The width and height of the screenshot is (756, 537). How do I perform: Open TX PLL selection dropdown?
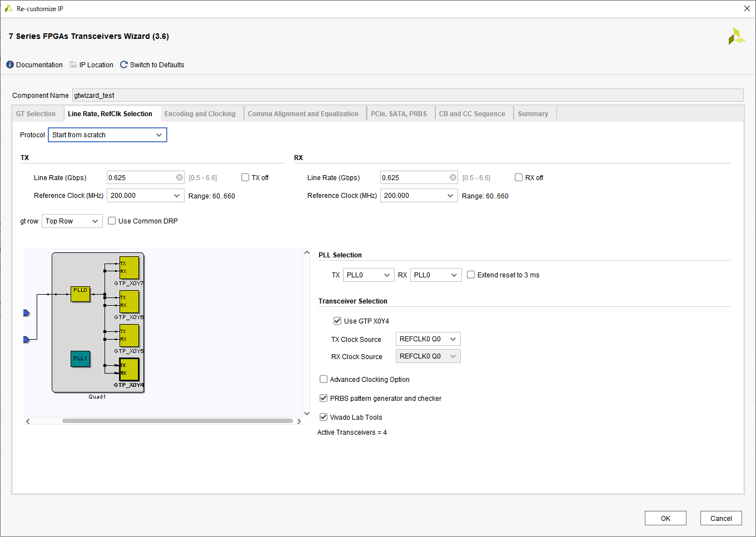point(369,275)
